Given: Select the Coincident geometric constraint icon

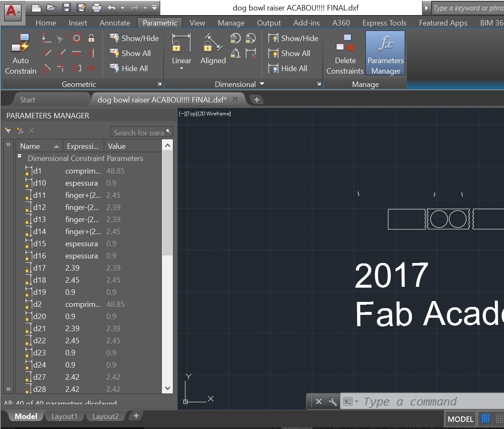Looking at the screenshot, I should click(46, 39).
